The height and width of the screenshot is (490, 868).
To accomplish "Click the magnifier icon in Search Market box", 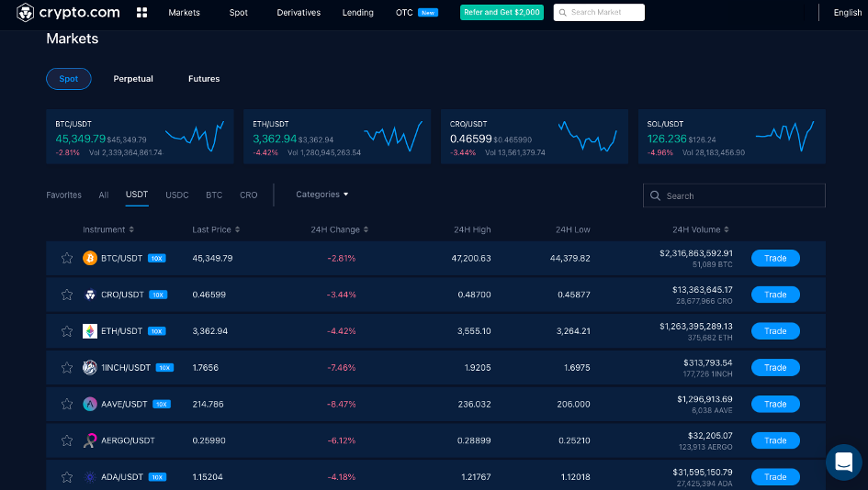I will point(562,12).
